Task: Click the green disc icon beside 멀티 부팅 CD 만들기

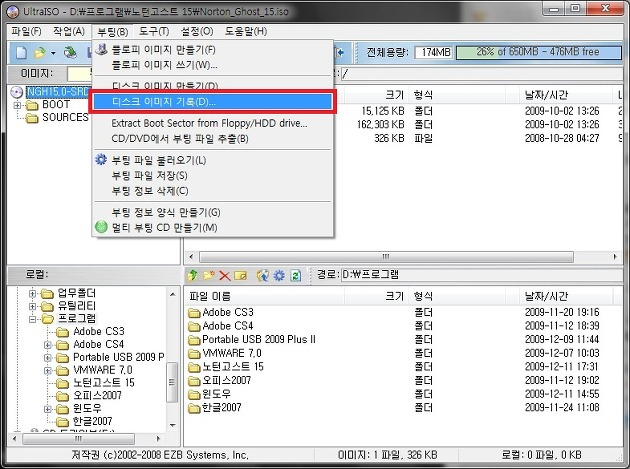Action: pos(101,227)
